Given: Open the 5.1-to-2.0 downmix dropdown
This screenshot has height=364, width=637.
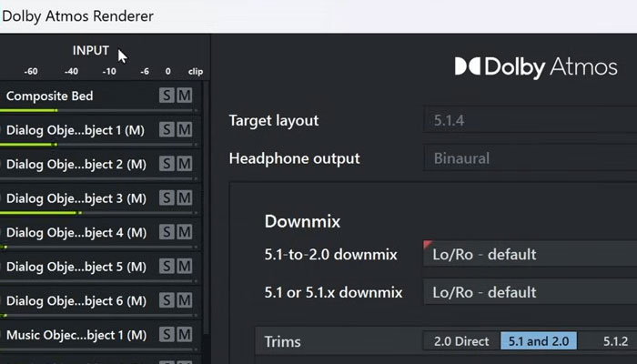Looking at the screenshot, I should click(x=529, y=254).
